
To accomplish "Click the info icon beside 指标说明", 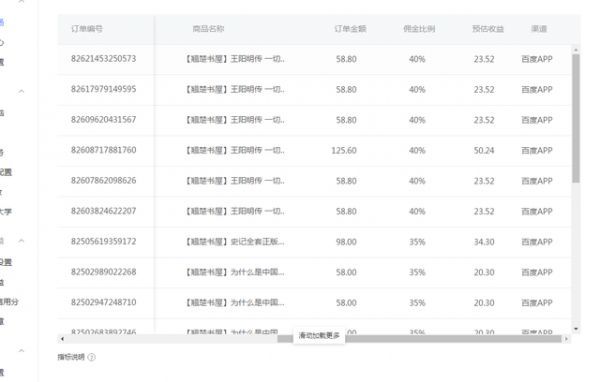I will pyautogui.click(x=91, y=357).
